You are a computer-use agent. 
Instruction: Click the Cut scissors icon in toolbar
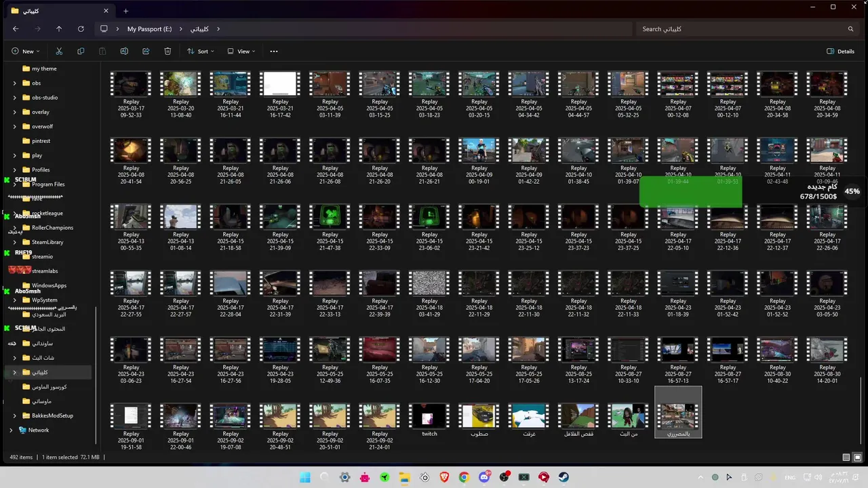(x=59, y=51)
